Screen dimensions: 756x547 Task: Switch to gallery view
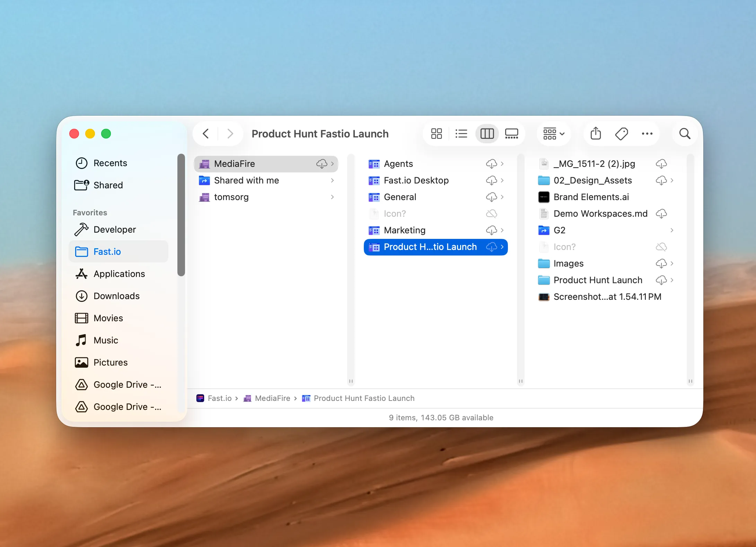coord(512,134)
